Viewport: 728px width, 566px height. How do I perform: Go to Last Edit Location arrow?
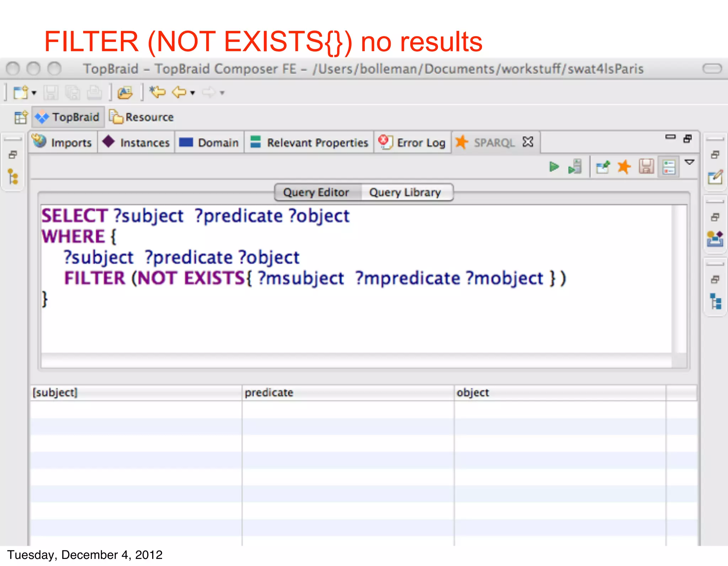click(157, 92)
